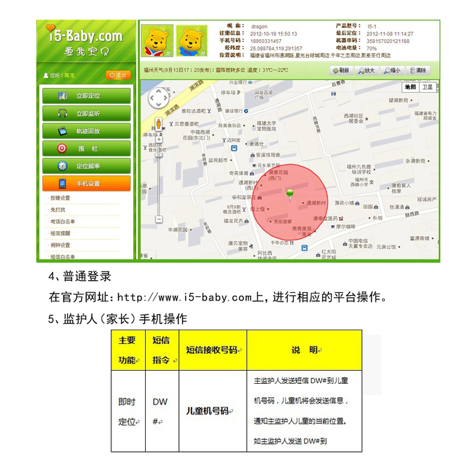Click the map zoom minus button

[x=159, y=219]
